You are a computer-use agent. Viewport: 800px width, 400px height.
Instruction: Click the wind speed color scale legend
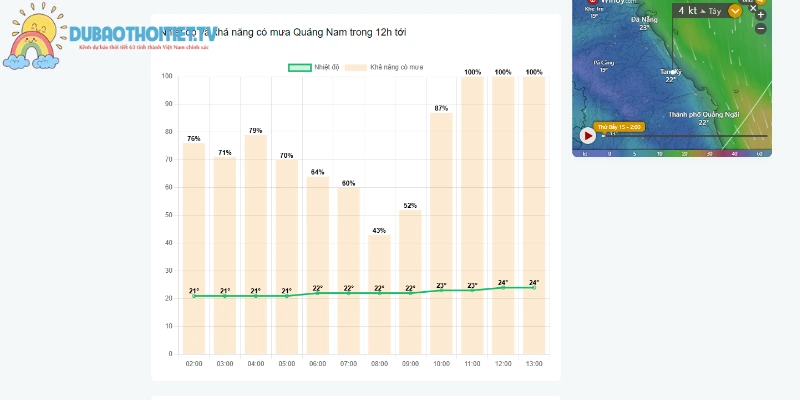[672, 154]
